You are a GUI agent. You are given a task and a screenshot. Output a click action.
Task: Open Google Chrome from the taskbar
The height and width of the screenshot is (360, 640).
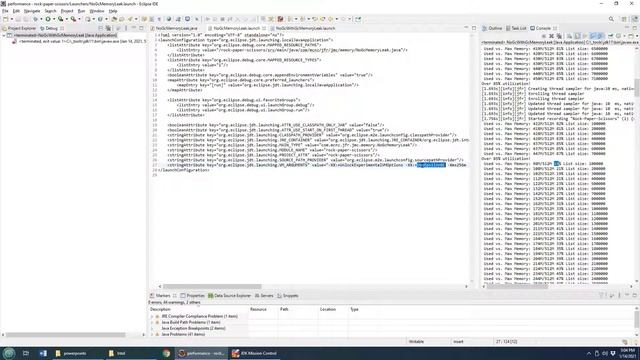(x=166, y=353)
